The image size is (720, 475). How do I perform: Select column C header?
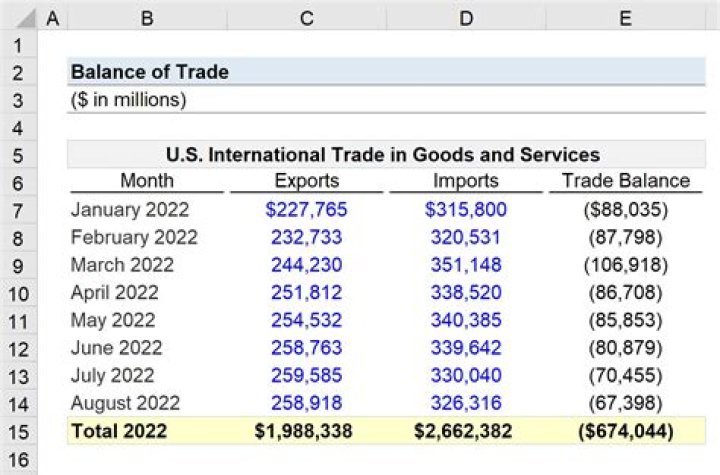(306, 18)
